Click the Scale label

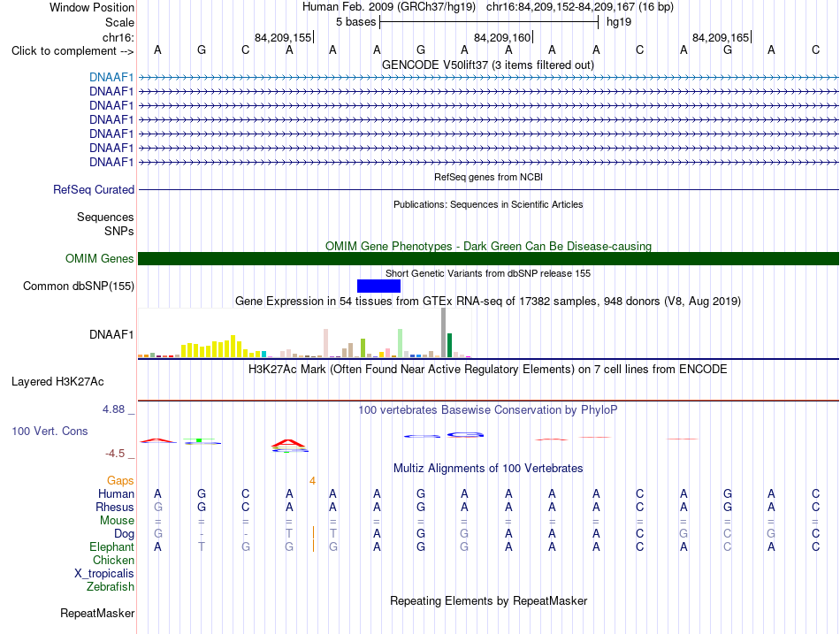[x=119, y=22]
